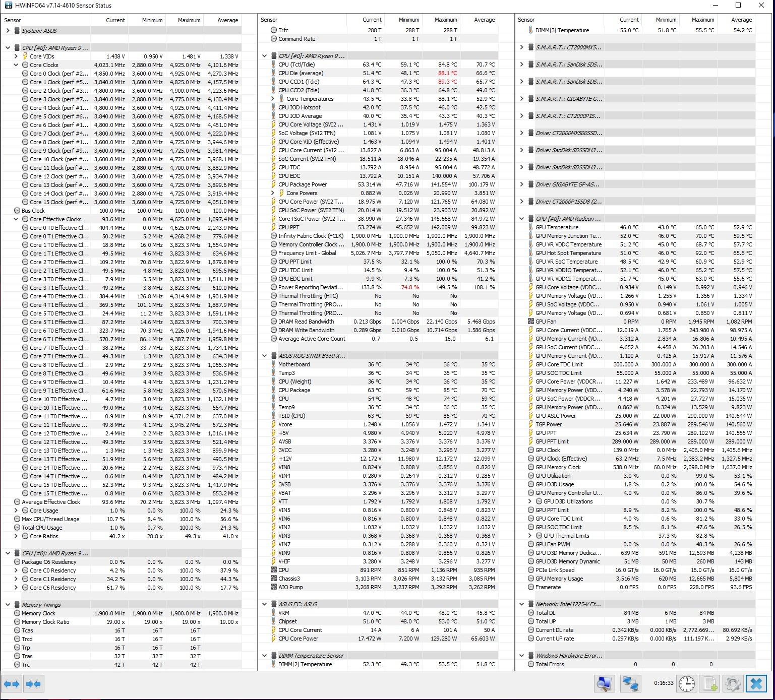Click the shrink-columns arrows button at bottom left

33,684
